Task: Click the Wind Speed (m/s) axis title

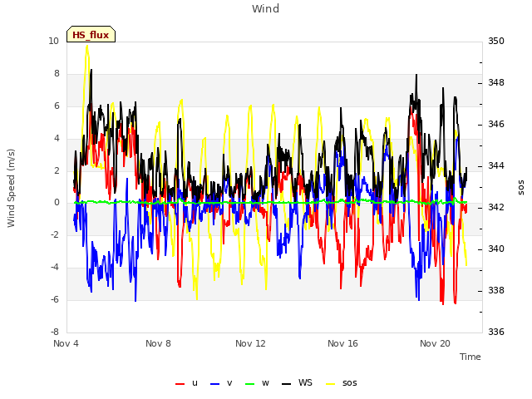Action: [x=11, y=188]
